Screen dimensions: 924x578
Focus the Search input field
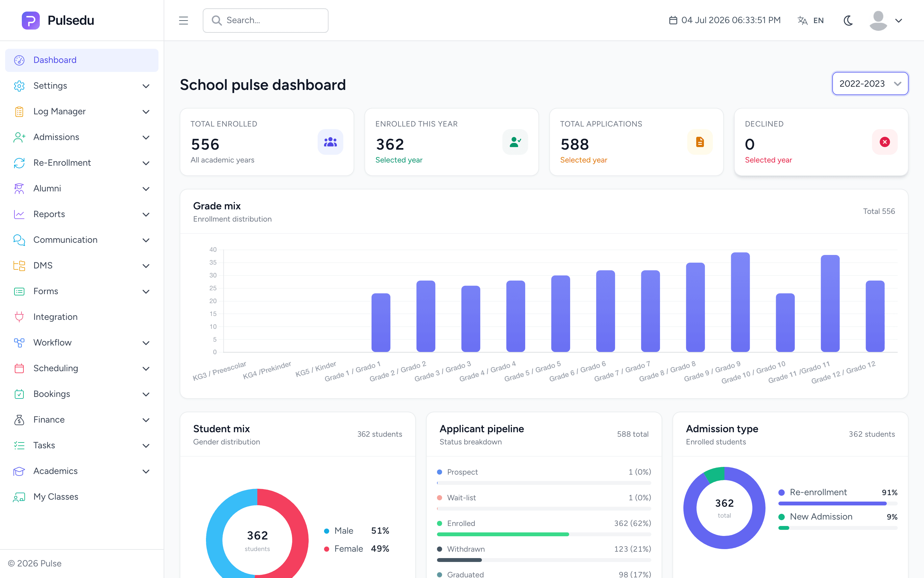click(x=265, y=20)
